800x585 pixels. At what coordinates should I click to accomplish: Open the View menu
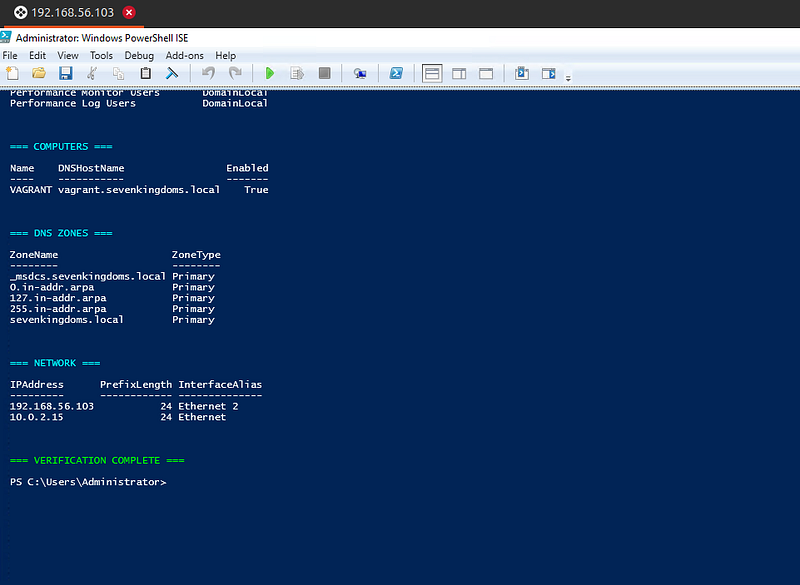(x=68, y=56)
